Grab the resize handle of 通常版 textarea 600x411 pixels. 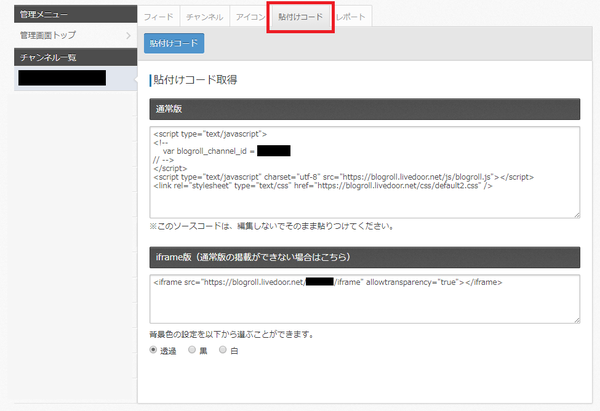pos(577,215)
